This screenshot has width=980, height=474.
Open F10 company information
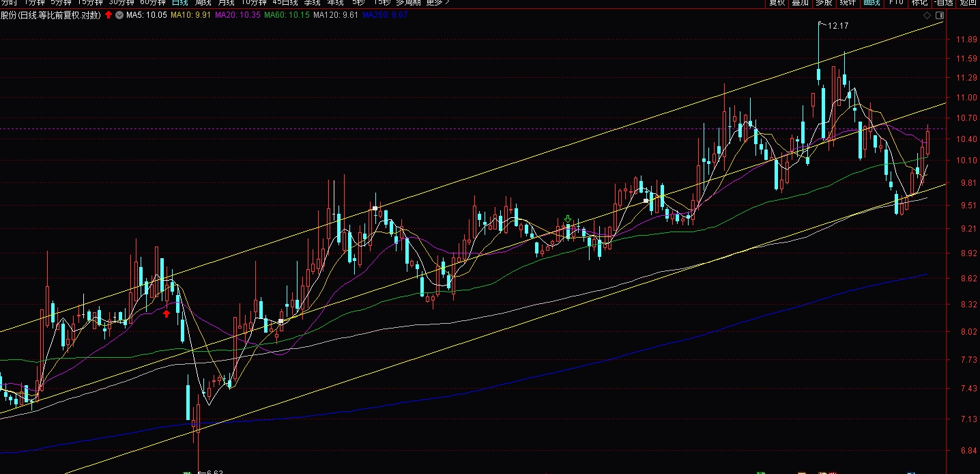[x=896, y=3]
